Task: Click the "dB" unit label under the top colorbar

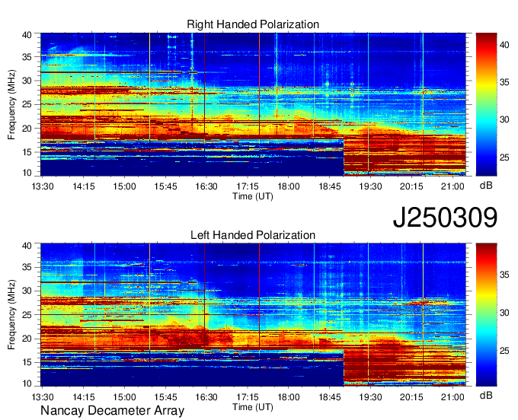Action: tap(486, 186)
